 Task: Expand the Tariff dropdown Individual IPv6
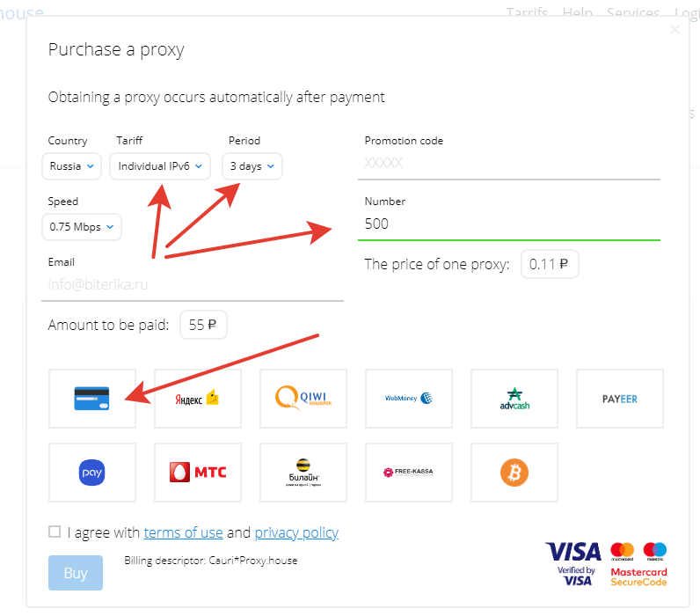(x=160, y=166)
